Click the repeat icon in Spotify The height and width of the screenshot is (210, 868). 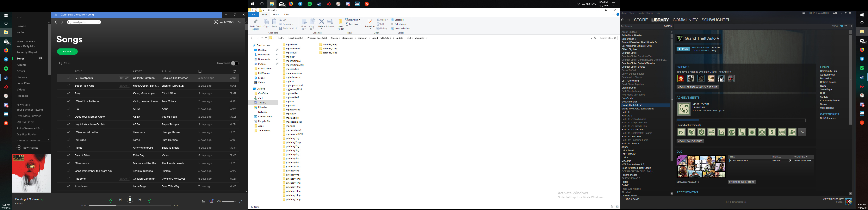(149, 200)
